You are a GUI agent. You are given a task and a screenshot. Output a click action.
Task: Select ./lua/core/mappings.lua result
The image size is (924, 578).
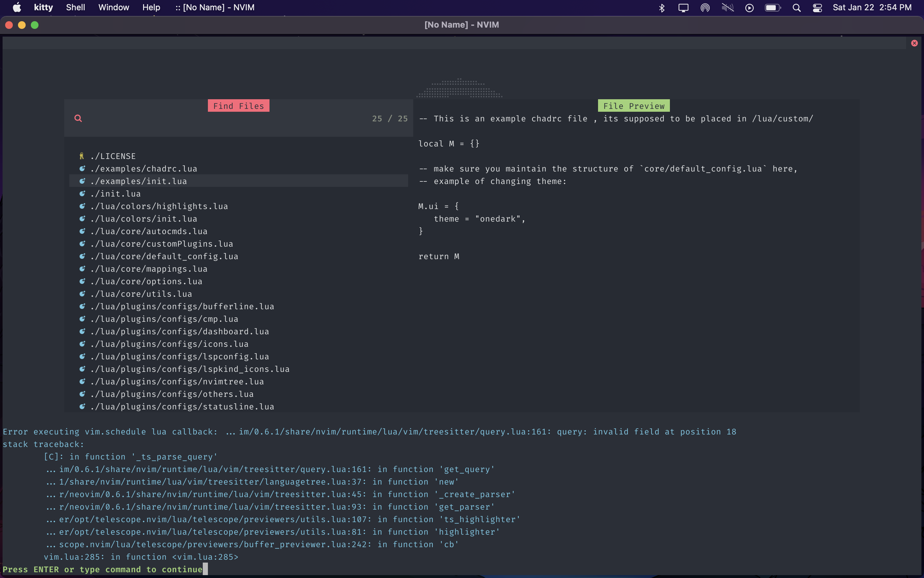coord(238,269)
